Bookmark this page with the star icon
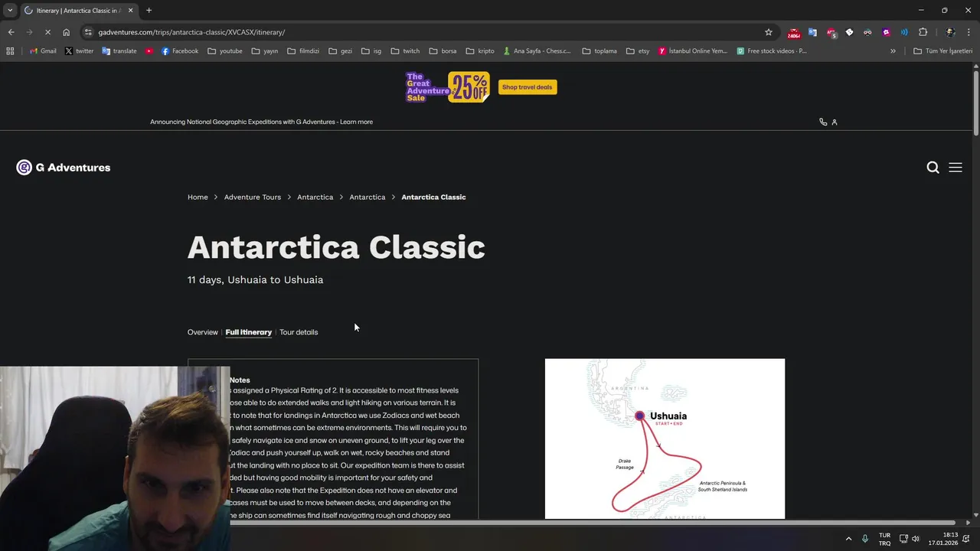 click(x=769, y=32)
